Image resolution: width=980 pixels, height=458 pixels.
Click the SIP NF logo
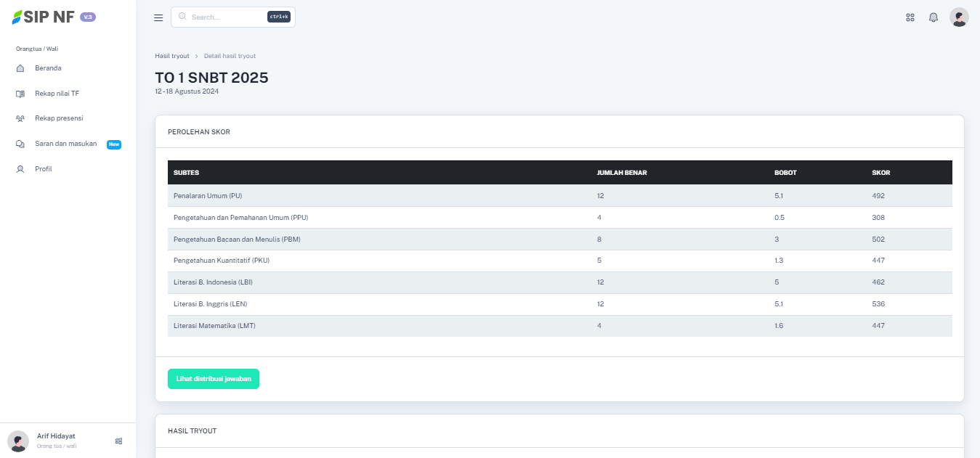click(x=44, y=17)
